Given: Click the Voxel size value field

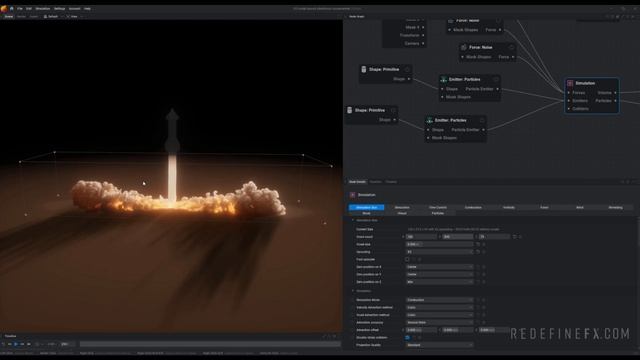Looking at the screenshot, I should [x=440, y=244].
